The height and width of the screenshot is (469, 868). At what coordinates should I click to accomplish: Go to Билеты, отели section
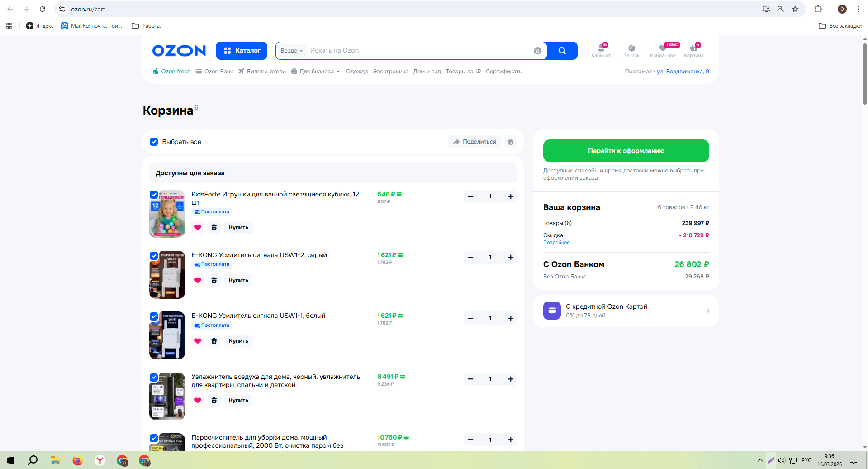pyautogui.click(x=262, y=72)
